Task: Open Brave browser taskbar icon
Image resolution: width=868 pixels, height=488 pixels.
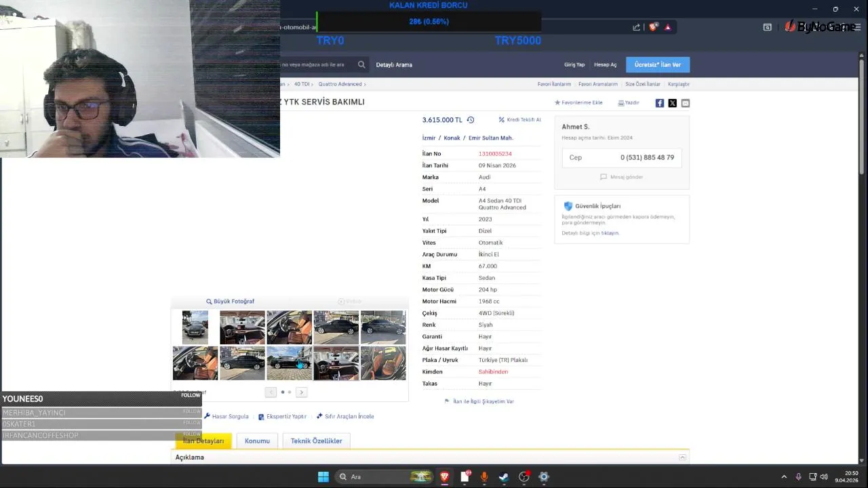Action: [x=444, y=476]
